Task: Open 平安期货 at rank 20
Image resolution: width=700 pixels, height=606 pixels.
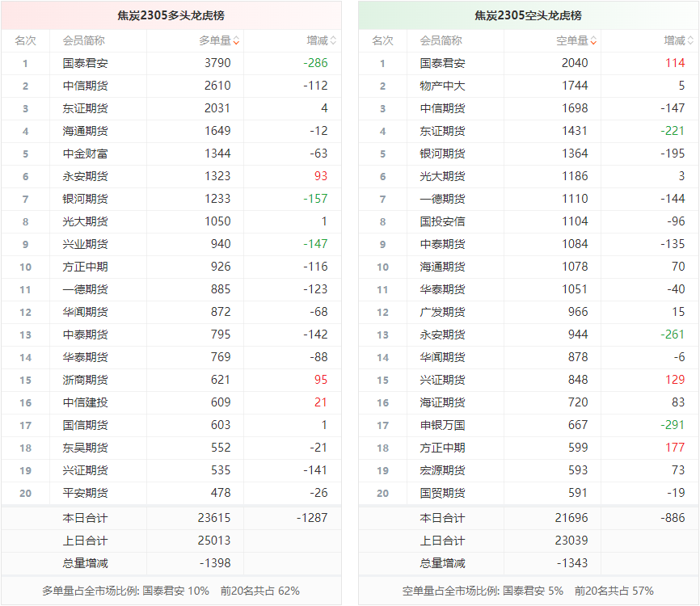Action: pos(85,493)
